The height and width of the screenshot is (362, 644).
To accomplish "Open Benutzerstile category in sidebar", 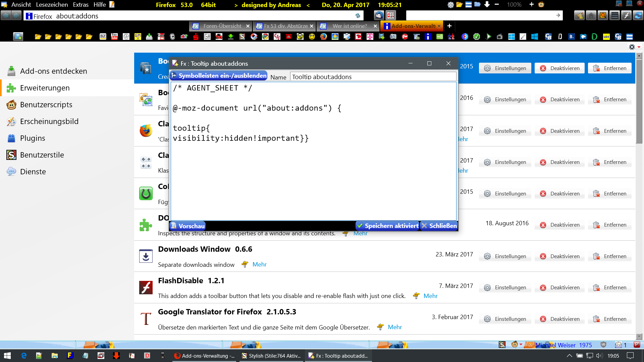I will 42,155.
